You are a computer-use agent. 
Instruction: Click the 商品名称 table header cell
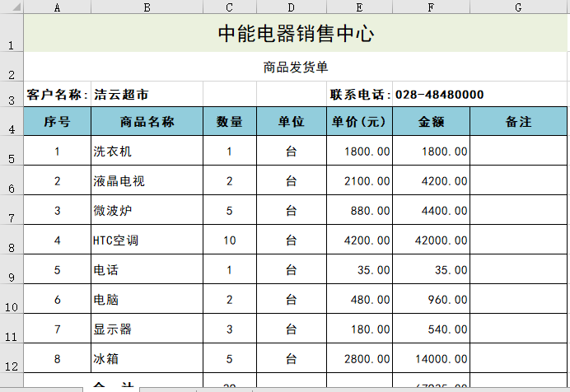point(147,122)
